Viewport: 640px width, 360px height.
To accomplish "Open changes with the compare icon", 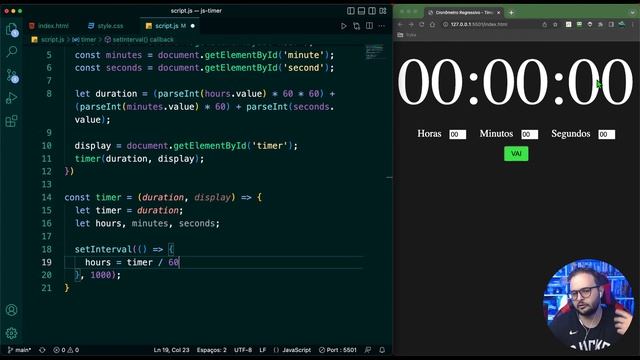I will pos(357,26).
